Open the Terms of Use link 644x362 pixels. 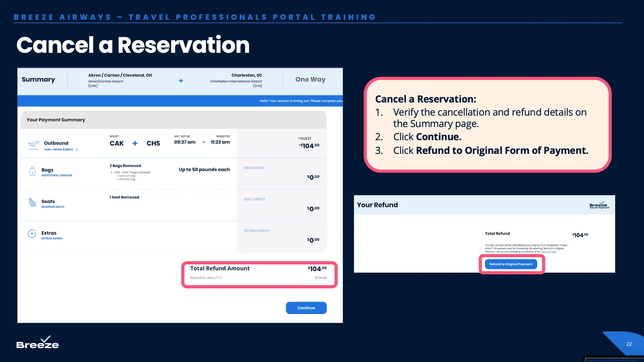(x=548, y=252)
